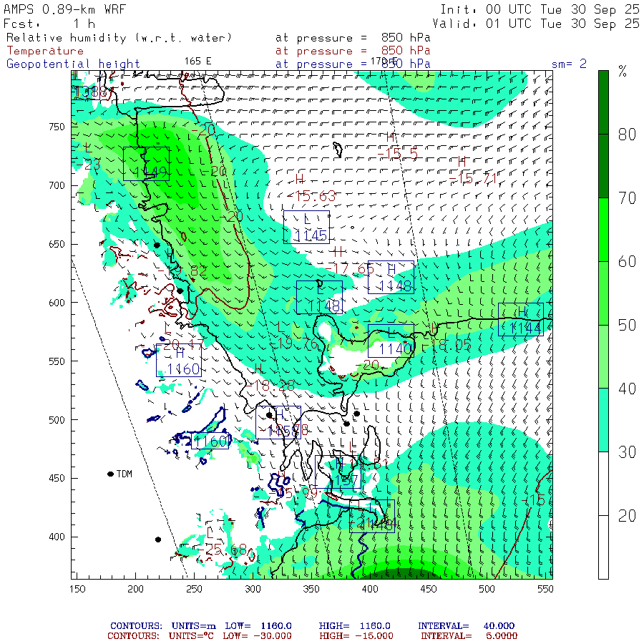Screen dimensions: 644x644
Task: Click the '-25.68' temperature low label
Action: [x=223, y=550]
